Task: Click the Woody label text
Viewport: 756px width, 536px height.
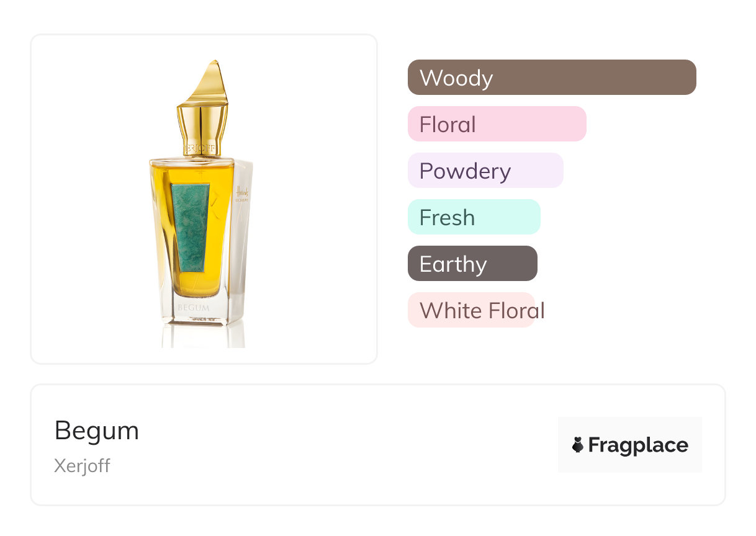Action: (456, 78)
